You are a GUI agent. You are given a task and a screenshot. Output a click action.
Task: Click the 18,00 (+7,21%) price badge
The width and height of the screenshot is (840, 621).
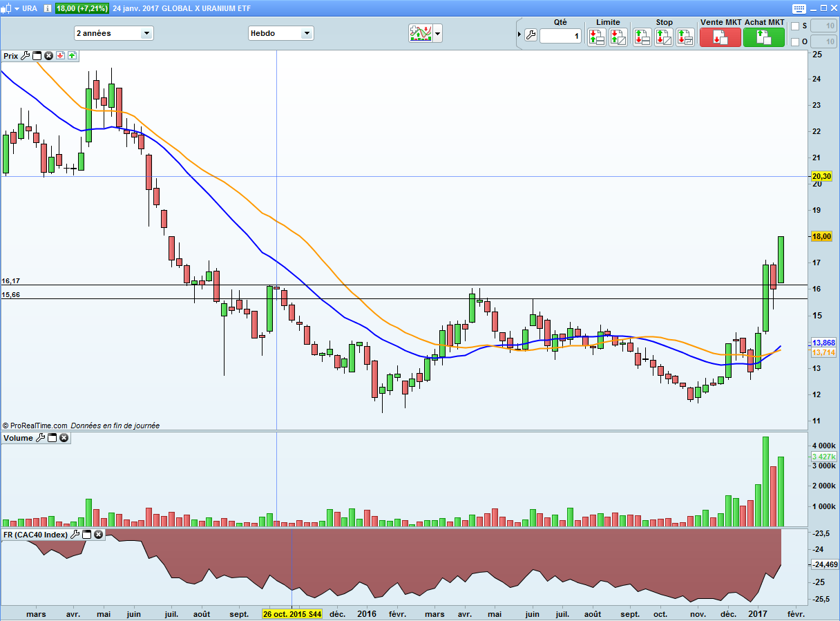82,8
